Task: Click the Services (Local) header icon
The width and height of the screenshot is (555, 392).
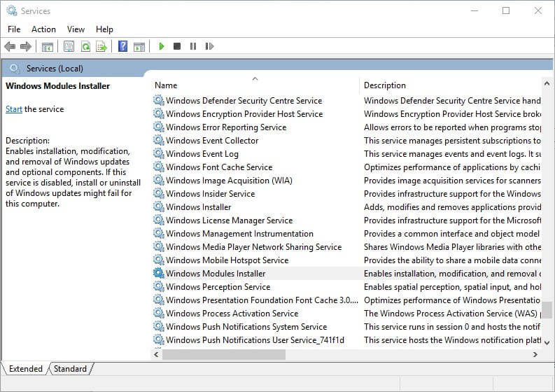Action: coord(15,69)
